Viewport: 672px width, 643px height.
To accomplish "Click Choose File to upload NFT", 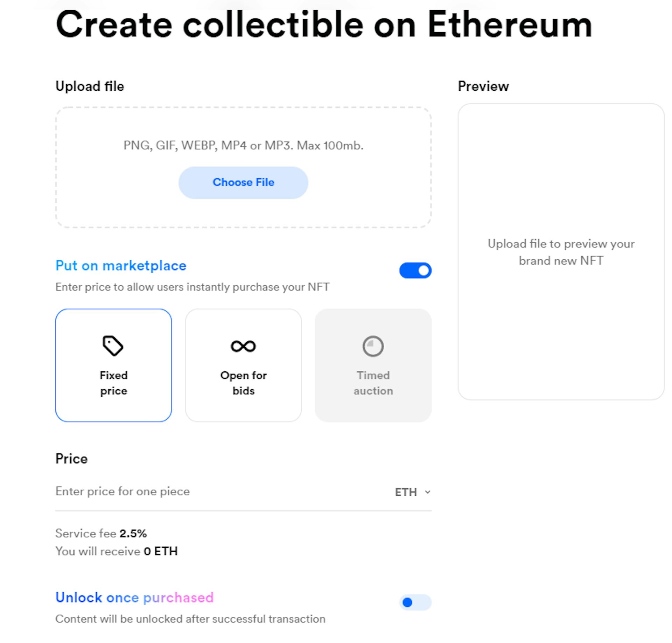I will point(243,182).
